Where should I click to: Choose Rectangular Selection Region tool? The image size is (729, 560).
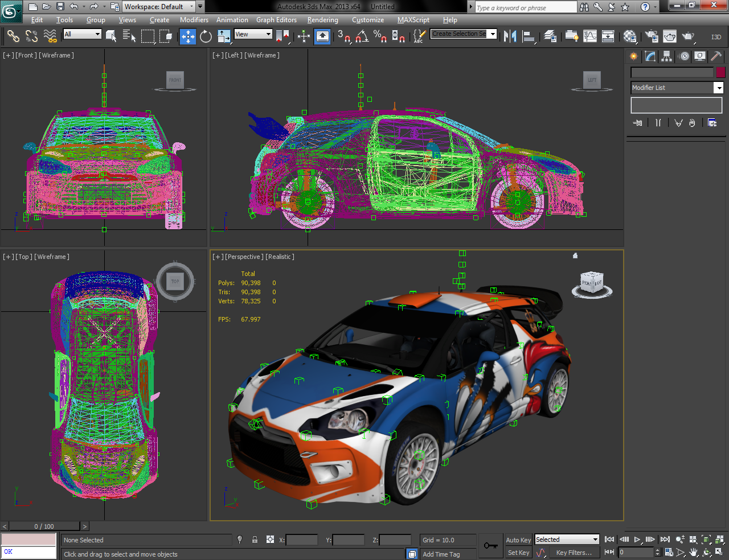tap(148, 36)
